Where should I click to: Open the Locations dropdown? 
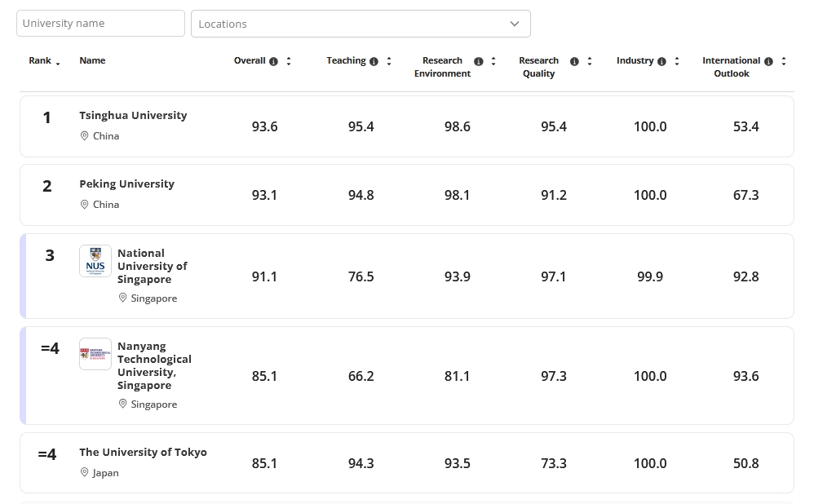(361, 24)
